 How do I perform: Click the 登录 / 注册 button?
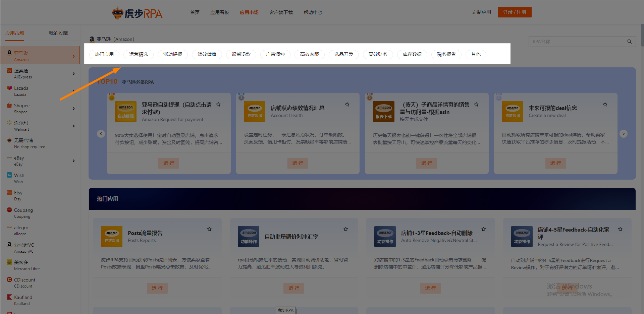pos(515,12)
